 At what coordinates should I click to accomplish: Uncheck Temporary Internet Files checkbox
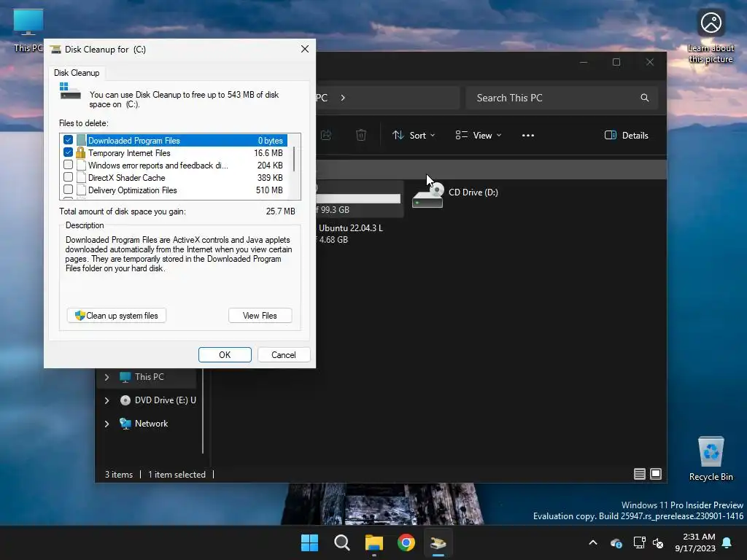coord(68,152)
